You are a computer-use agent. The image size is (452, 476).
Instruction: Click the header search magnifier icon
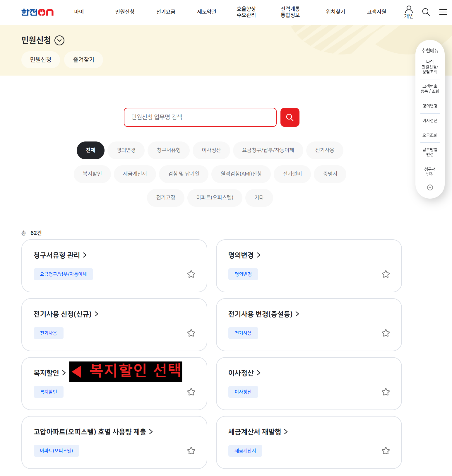[426, 12]
